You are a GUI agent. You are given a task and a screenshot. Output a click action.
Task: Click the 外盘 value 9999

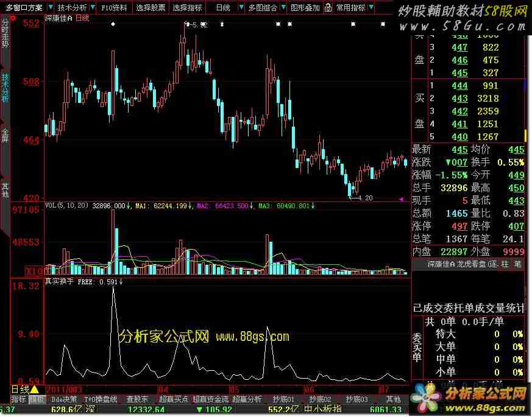click(514, 251)
